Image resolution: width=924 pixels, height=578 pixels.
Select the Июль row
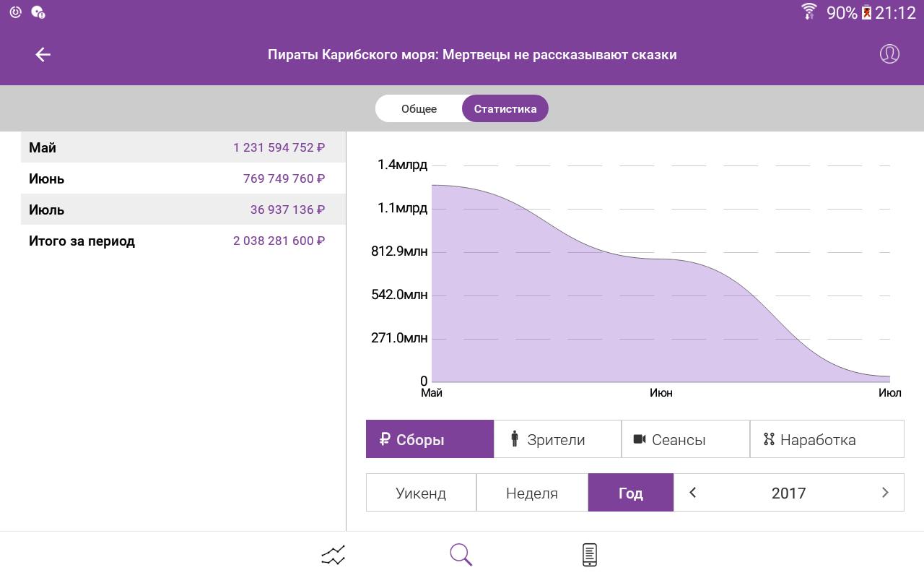[x=183, y=210]
